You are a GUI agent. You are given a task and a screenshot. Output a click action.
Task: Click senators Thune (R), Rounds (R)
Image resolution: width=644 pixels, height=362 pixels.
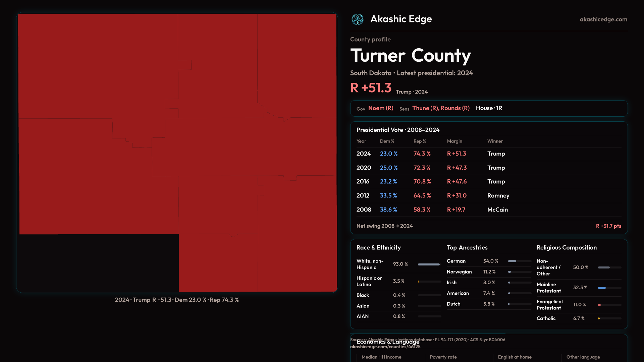[441, 108]
